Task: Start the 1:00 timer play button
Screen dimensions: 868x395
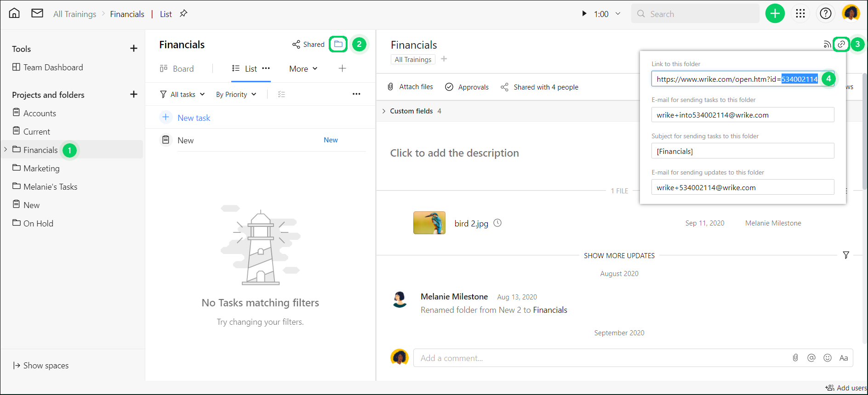Action: (584, 14)
